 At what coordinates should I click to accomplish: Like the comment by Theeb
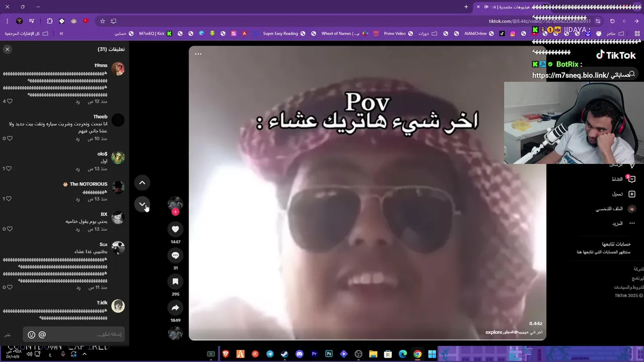[10, 138]
